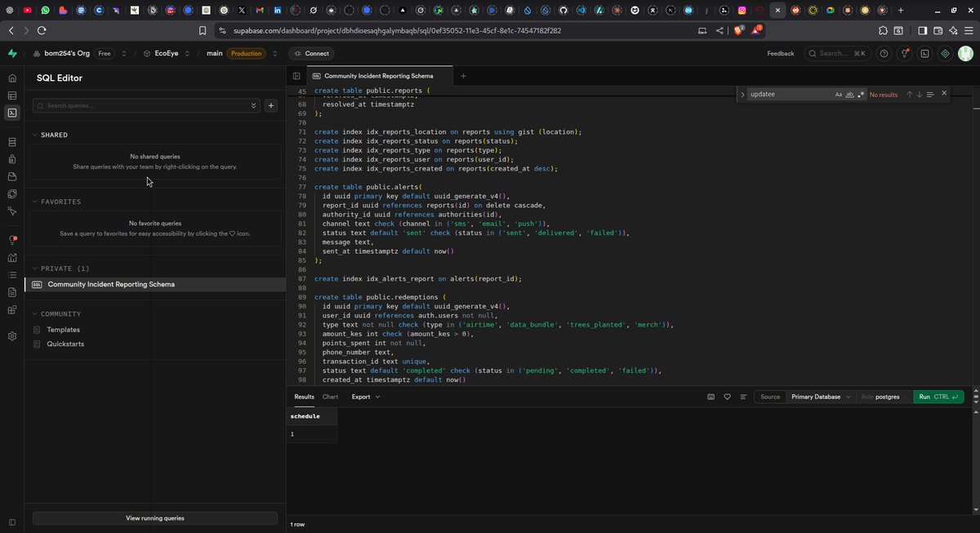Open search queries sort options chevron
This screenshot has height=533, width=980.
254,105
